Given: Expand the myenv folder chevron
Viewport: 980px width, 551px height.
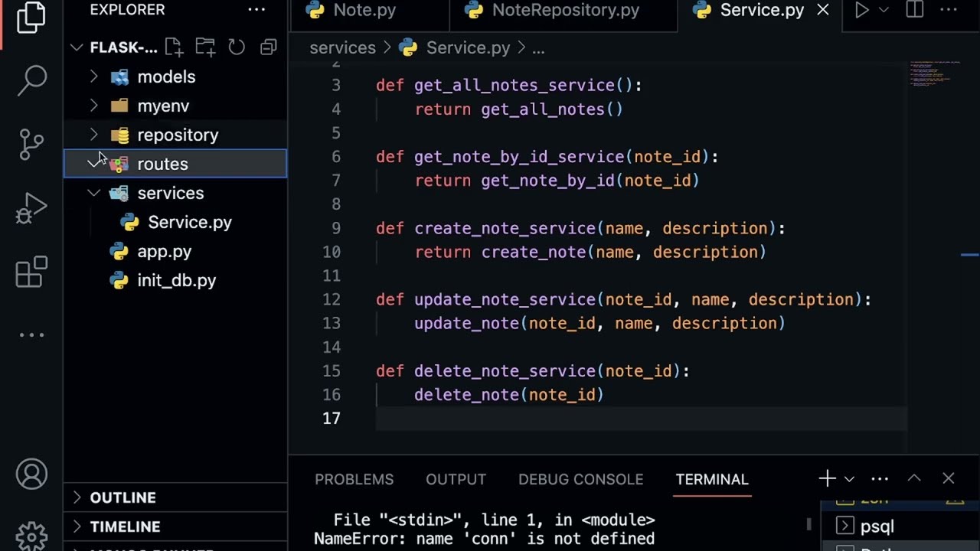Looking at the screenshot, I should [x=94, y=106].
